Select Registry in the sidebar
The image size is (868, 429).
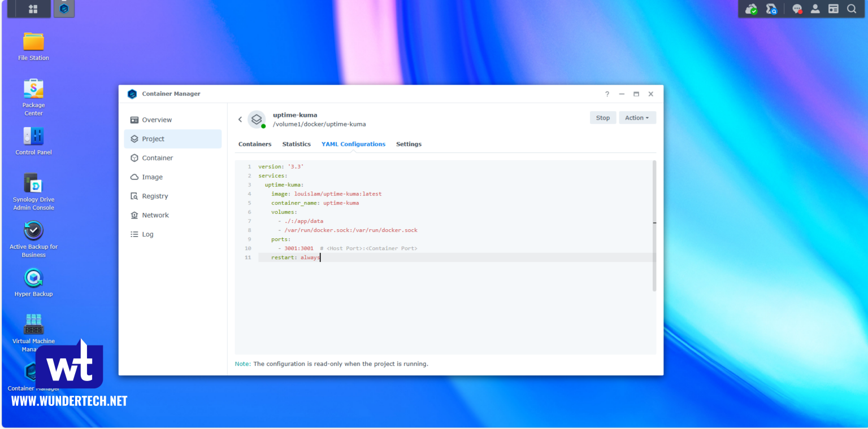pyautogui.click(x=155, y=196)
